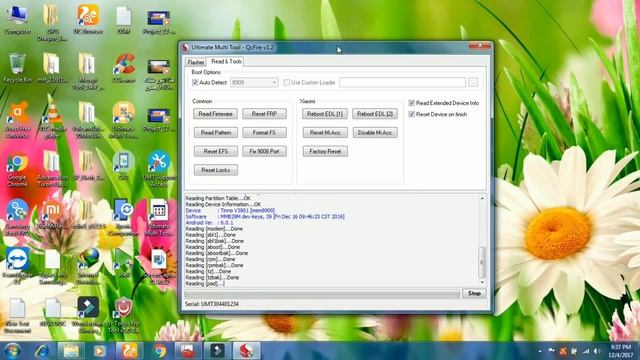Select the Read & Tools tab
640x360 pixels.
click(226, 62)
